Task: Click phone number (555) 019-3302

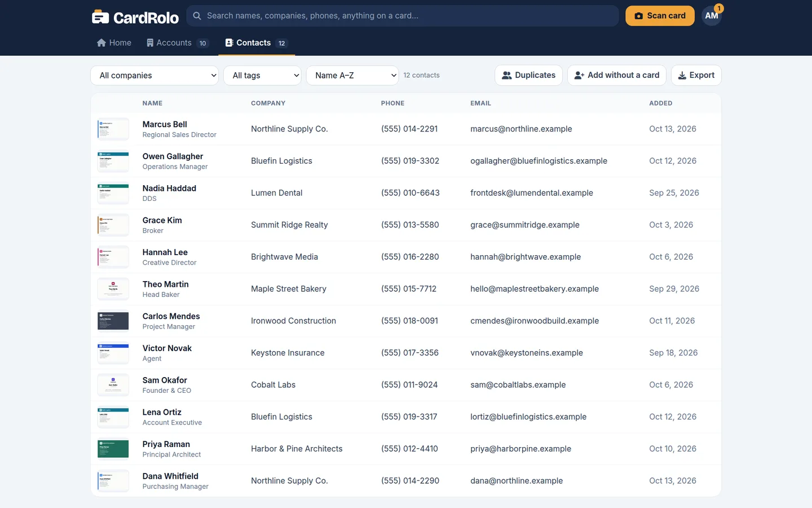Action: [x=410, y=161]
